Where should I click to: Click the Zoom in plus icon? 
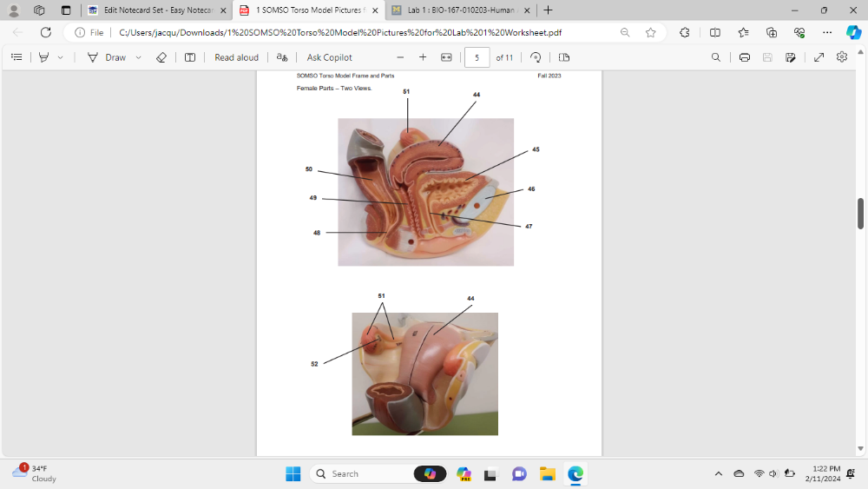[423, 57]
